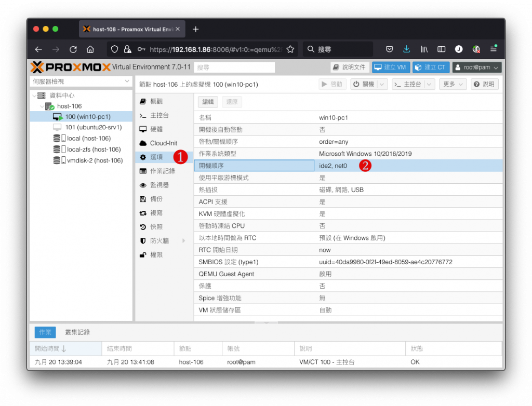Open the 更多 more dropdown
This screenshot has height=406, width=532.
(x=453, y=84)
